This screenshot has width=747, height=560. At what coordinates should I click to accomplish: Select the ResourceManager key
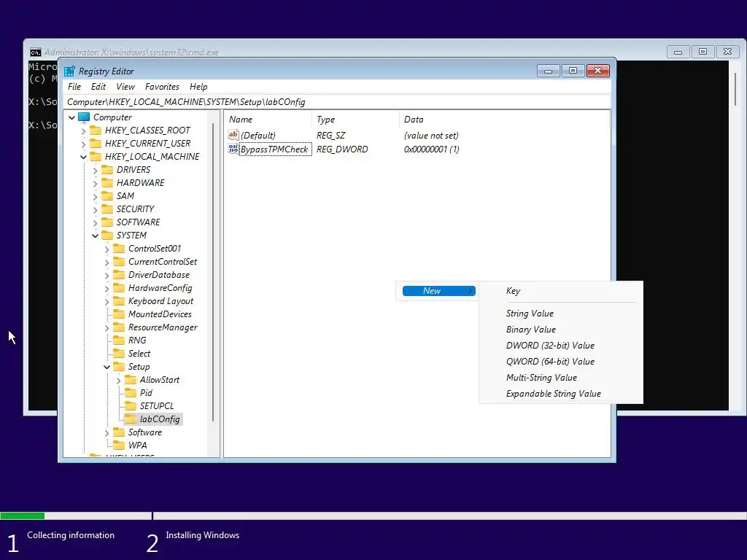(x=163, y=327)
